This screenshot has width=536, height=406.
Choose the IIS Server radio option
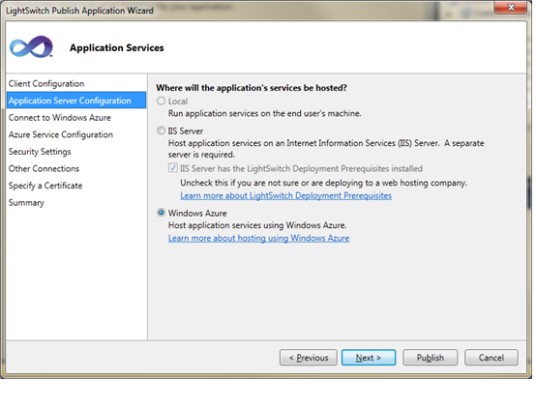(161, 131)
